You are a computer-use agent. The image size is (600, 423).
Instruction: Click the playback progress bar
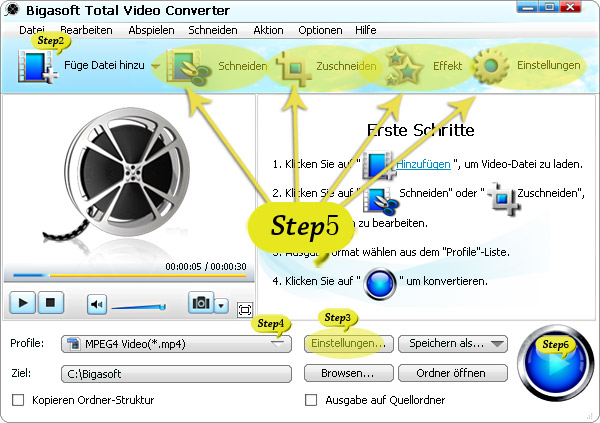[129, 275]
